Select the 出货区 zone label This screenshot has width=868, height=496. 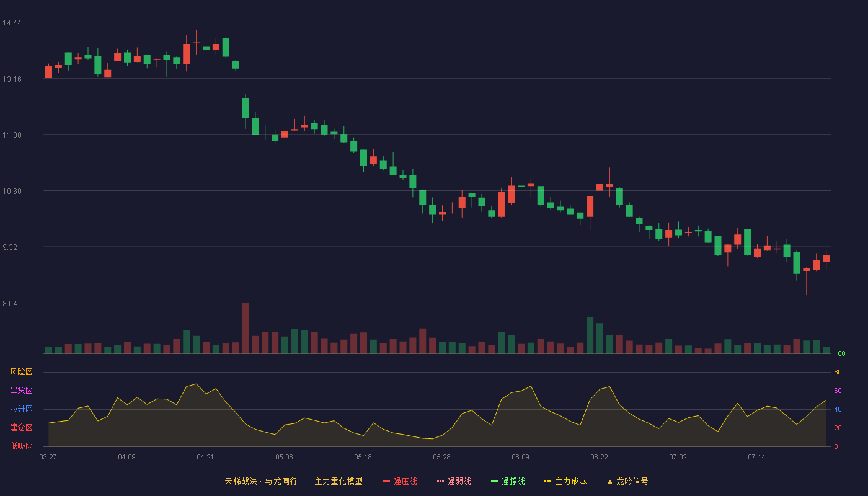(x=21, y=391)
